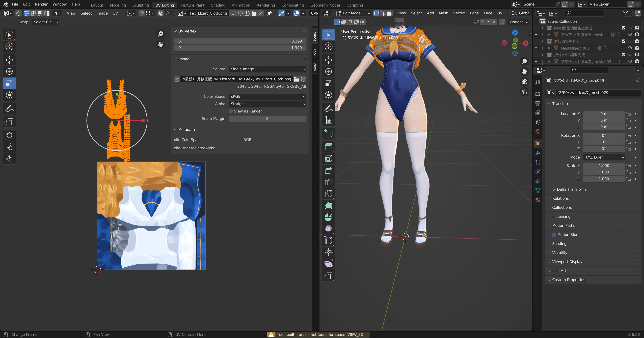Toggle camera view icon in 3D viewport
Image resolution: width=644 pixels, height=338 pixels.
(524, 81)
